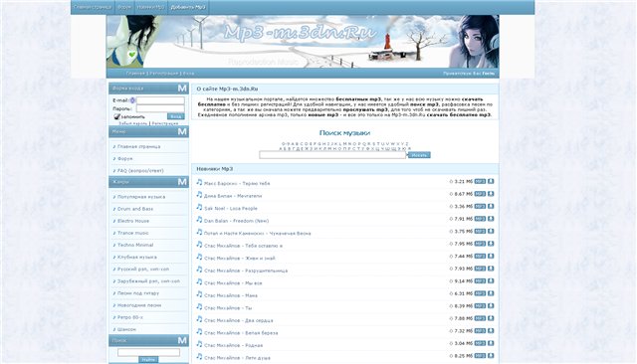Open the Ретро 80-х genre
This screenshot has width=637, height=364.
[x=130, y=317]
